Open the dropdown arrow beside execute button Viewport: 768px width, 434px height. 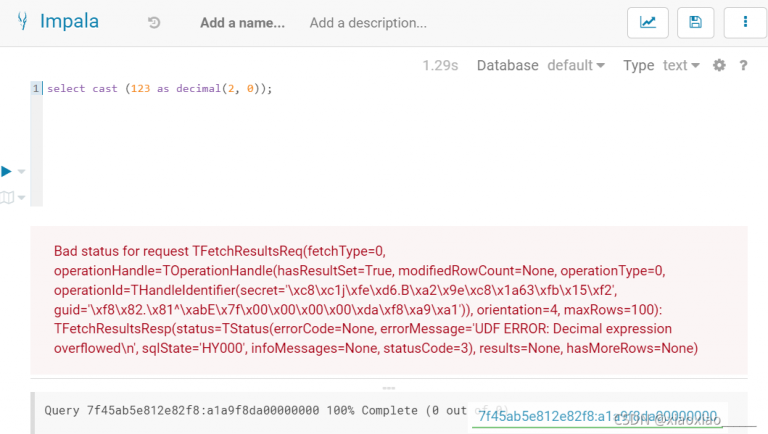pyautogui.click(x=22, y=172)
